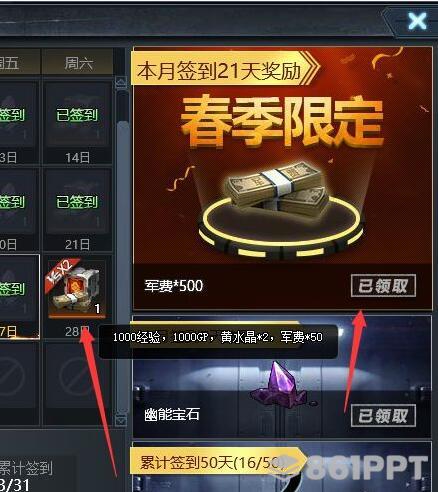Click the day 28 reward box icon
This screenshot has height=492, width=438.
coord(76,288)
